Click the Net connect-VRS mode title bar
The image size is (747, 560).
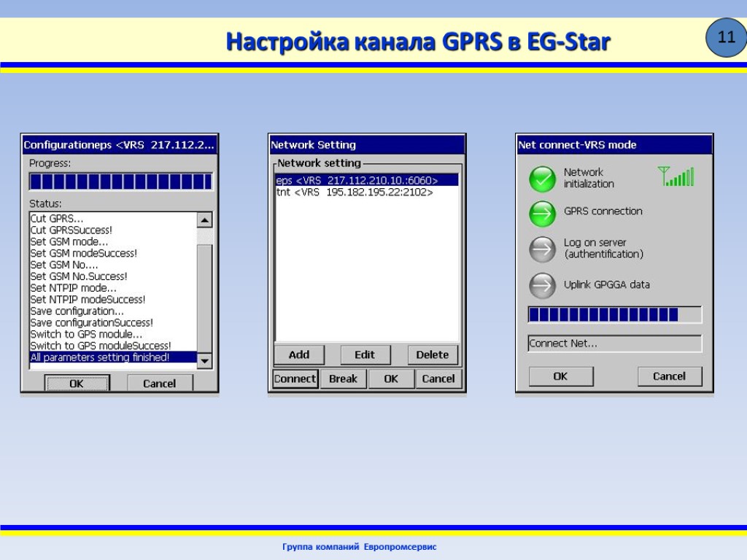tap(614, 145)
